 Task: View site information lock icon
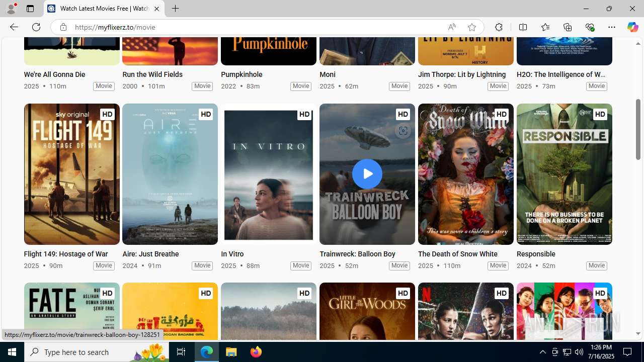point(63,27)
